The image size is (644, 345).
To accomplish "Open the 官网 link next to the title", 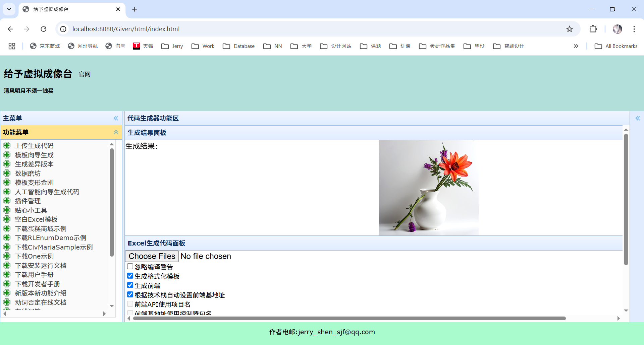I will [85, 74].
